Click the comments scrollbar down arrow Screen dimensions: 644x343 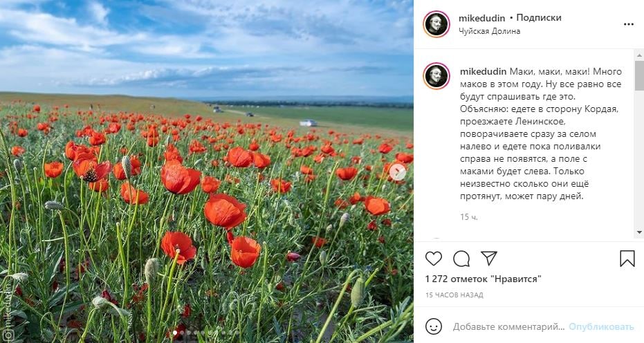[639, 232]
